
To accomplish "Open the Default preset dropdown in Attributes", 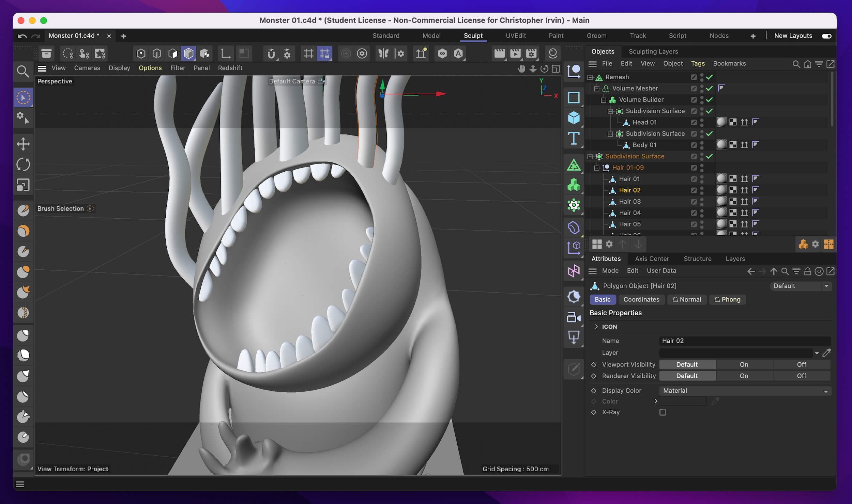I will (x=800, y=286).
